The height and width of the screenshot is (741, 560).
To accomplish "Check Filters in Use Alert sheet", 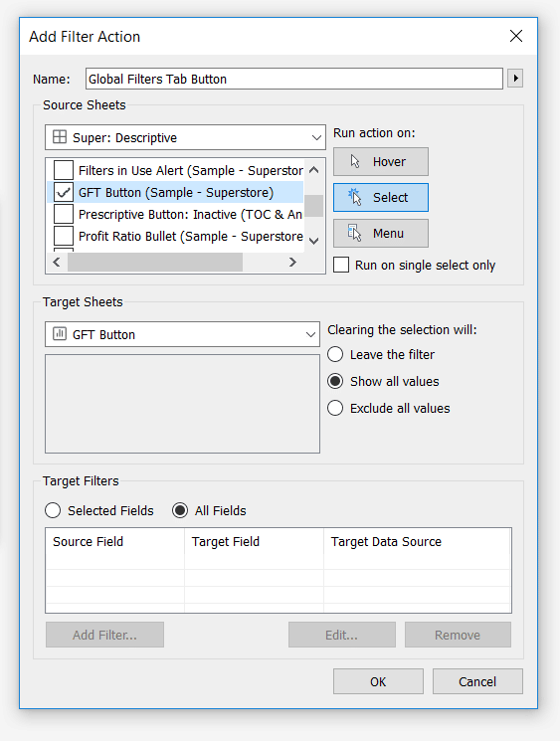I will tap(64, 170).
